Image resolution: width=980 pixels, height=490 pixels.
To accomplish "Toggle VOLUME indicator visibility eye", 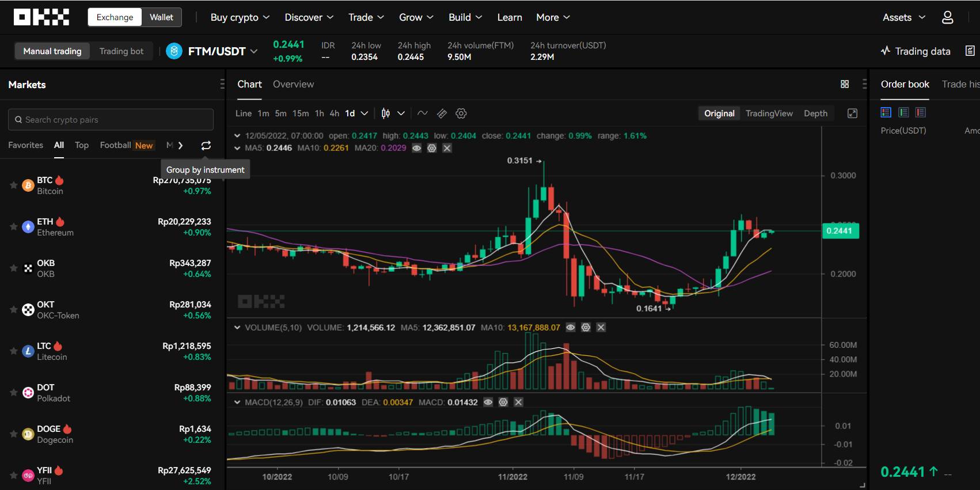I will pos(571,328).
